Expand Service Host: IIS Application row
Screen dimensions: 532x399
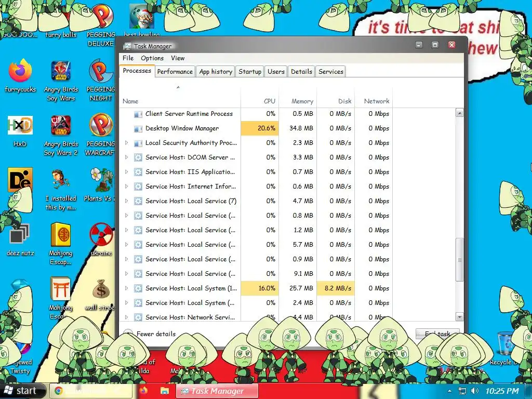(x=127, y=172)
